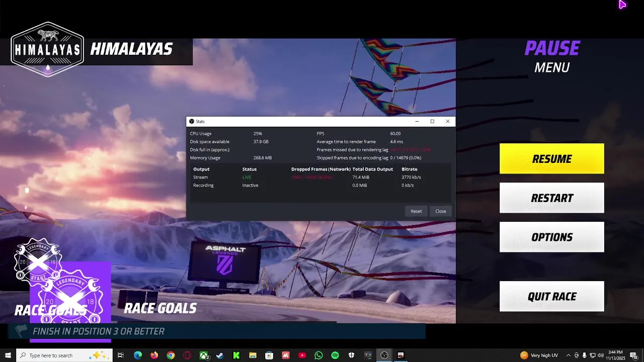Image resolution: width=644 pixels, height=362 pixels.
Task: Click the 'Inactive' recording status
Action: pyautogui.click(x=250, y=186)
